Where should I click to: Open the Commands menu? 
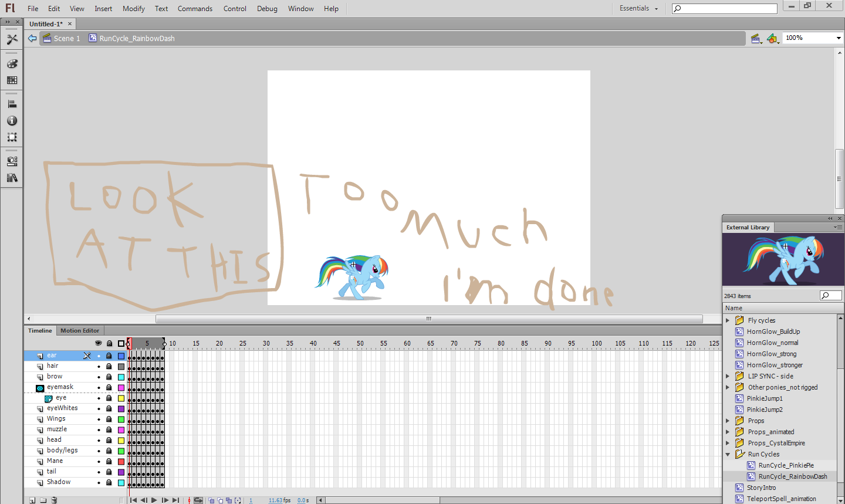195,9
